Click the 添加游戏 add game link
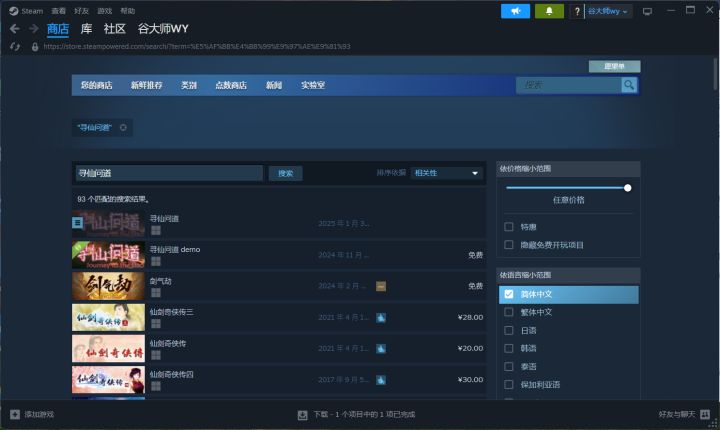 pos(39,414)
